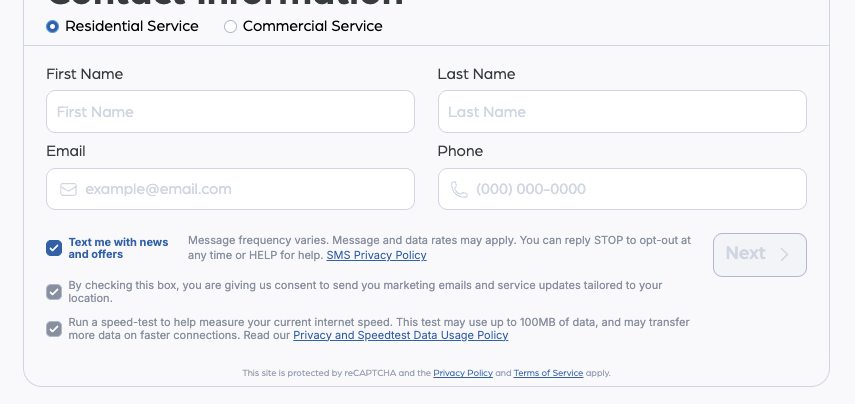855x404 pixels.
Task: Click the Commercial Service label text
Action: [312, 27]
